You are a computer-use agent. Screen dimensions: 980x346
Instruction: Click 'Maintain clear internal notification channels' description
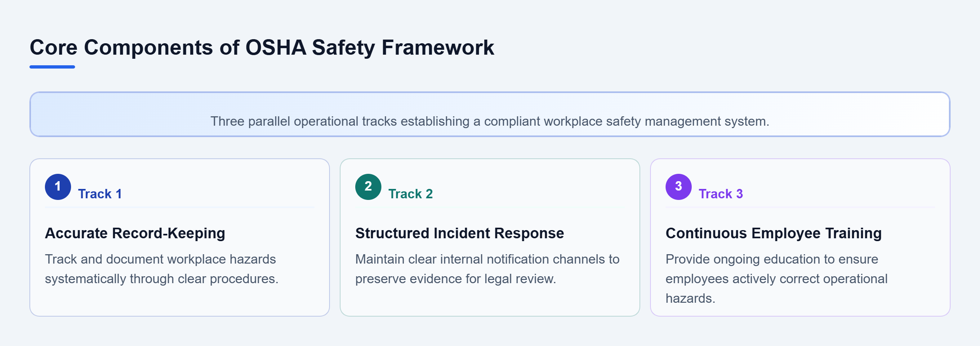point(487,269)
